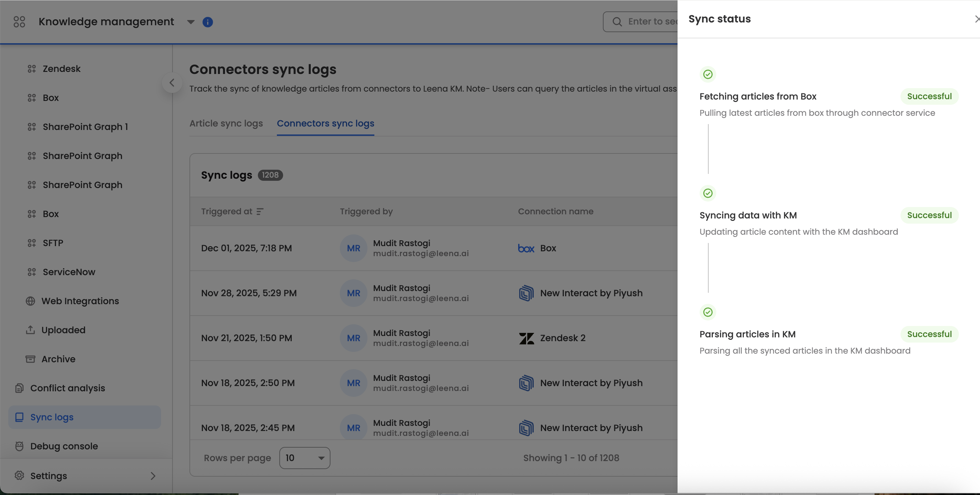Click green check icon above Fetching articles

[708, 74]
